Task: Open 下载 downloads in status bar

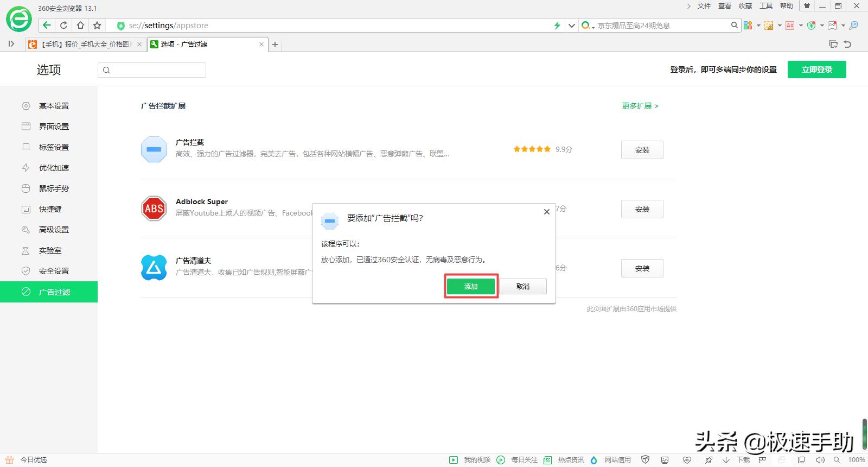Action: coord(736,460)
